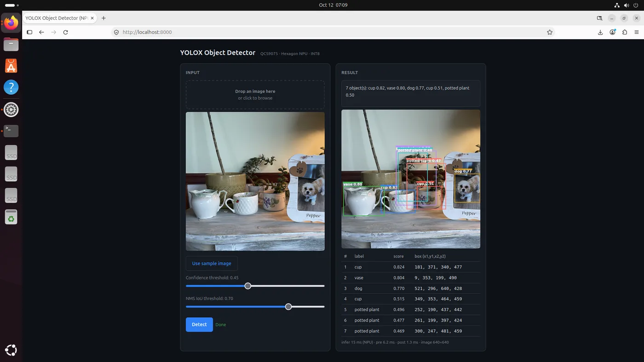
Task: Show applications via the Ubuntu logo
Action: 11,350
